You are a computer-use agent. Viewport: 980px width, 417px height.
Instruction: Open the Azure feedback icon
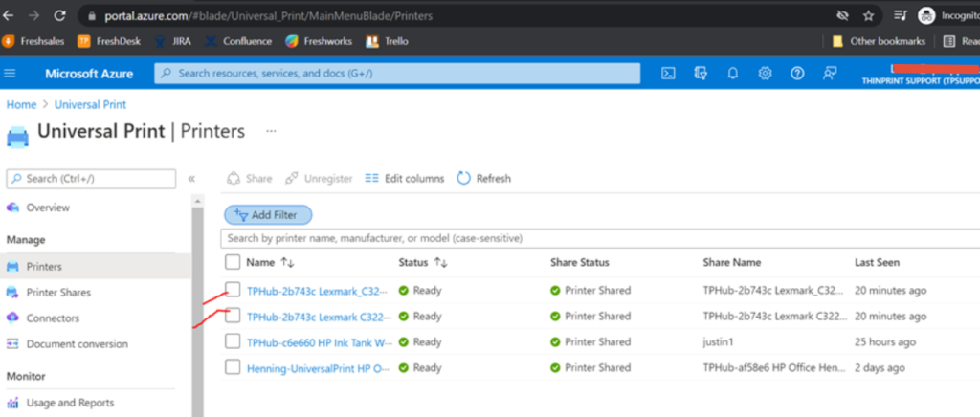click(x=830, y=73)
